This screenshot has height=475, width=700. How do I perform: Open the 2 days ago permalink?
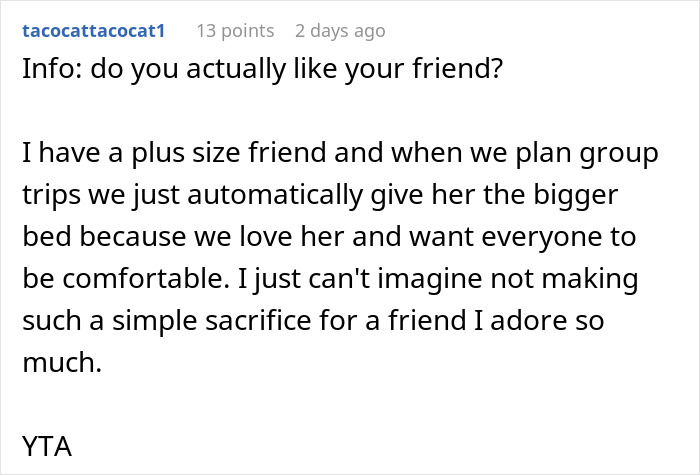(x=340, y=31)
